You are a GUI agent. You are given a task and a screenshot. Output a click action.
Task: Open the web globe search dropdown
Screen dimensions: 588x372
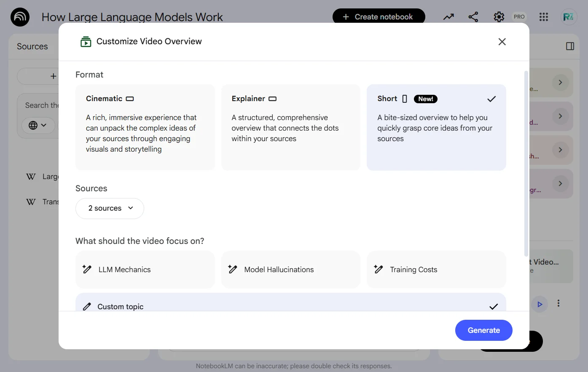point(38,125)
